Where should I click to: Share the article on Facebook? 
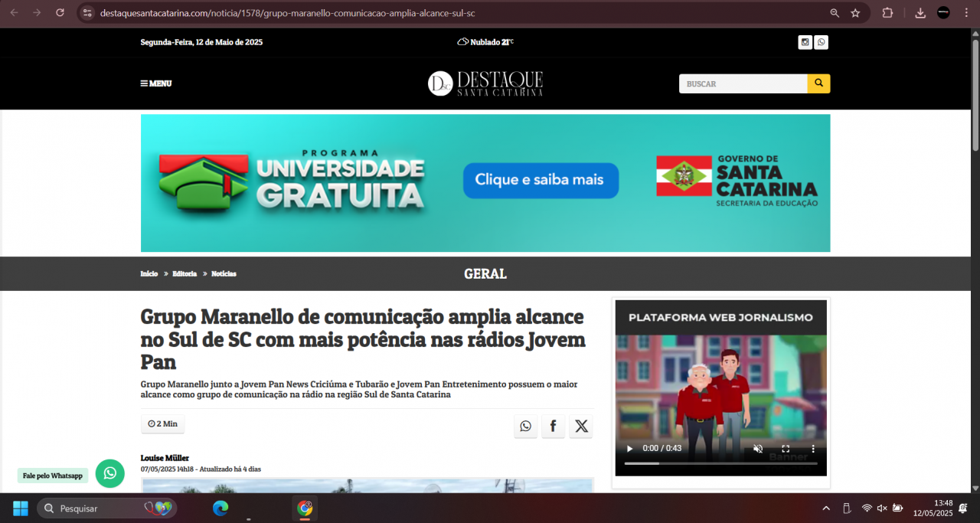pos(553,426)
